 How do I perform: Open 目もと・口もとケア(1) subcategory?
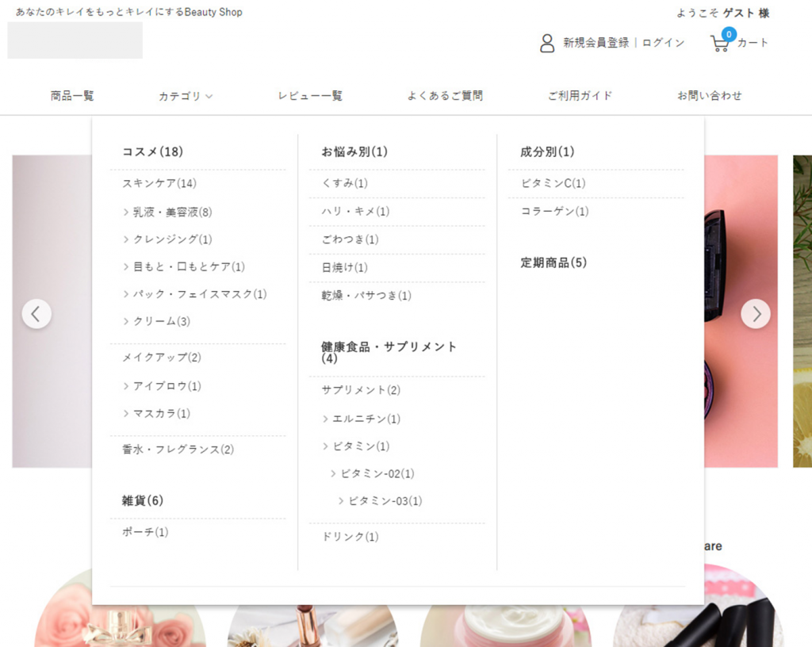pos(189,267)
